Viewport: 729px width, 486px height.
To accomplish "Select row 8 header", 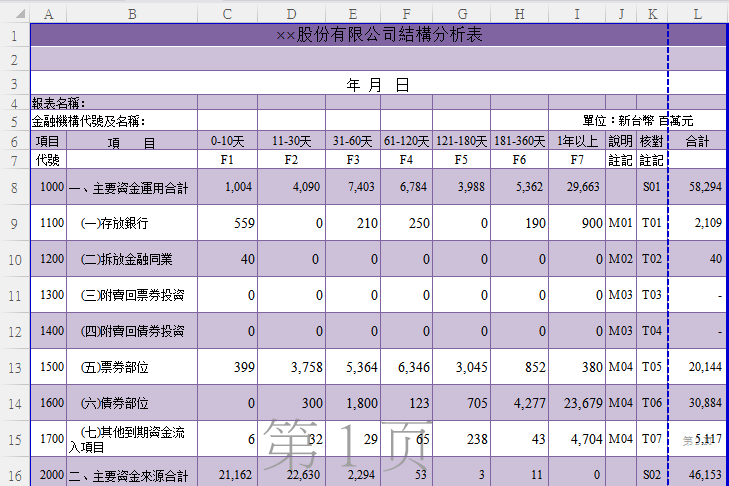I will pyautogui.click(x=14, y=187).
